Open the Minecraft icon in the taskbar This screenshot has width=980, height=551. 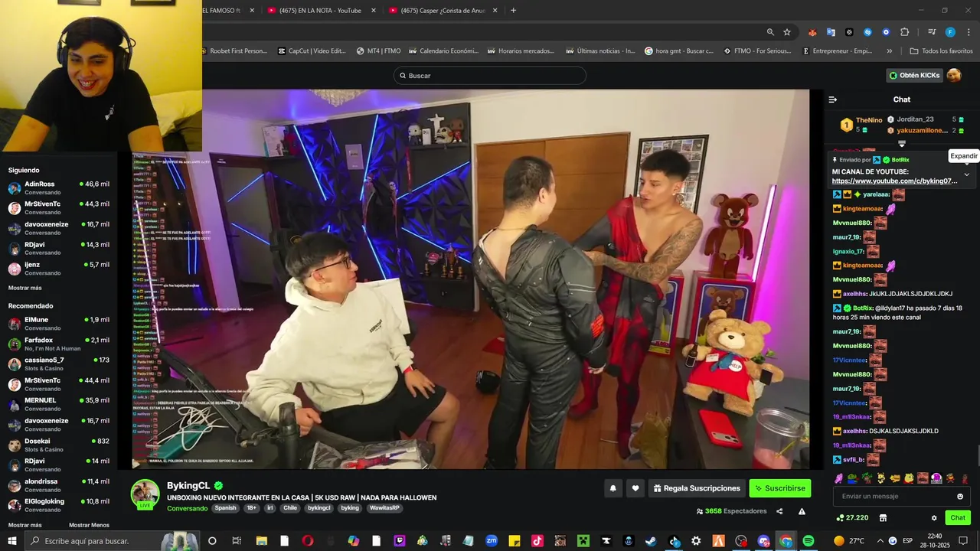pos(583,541)
